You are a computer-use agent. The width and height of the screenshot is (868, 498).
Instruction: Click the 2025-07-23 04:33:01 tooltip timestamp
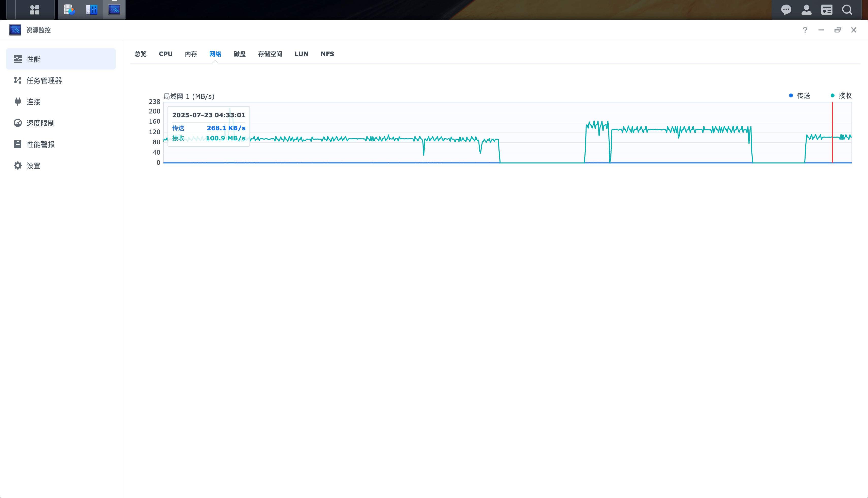click(209, 115)
